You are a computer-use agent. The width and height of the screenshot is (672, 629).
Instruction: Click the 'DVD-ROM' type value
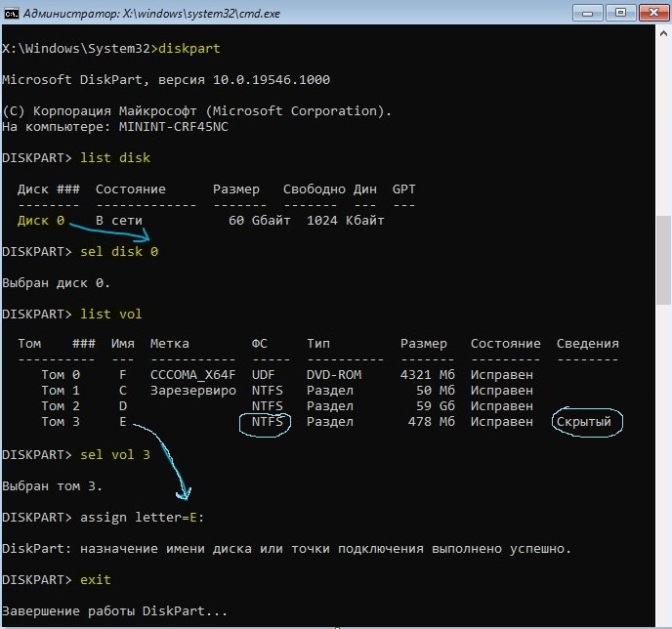334,375
